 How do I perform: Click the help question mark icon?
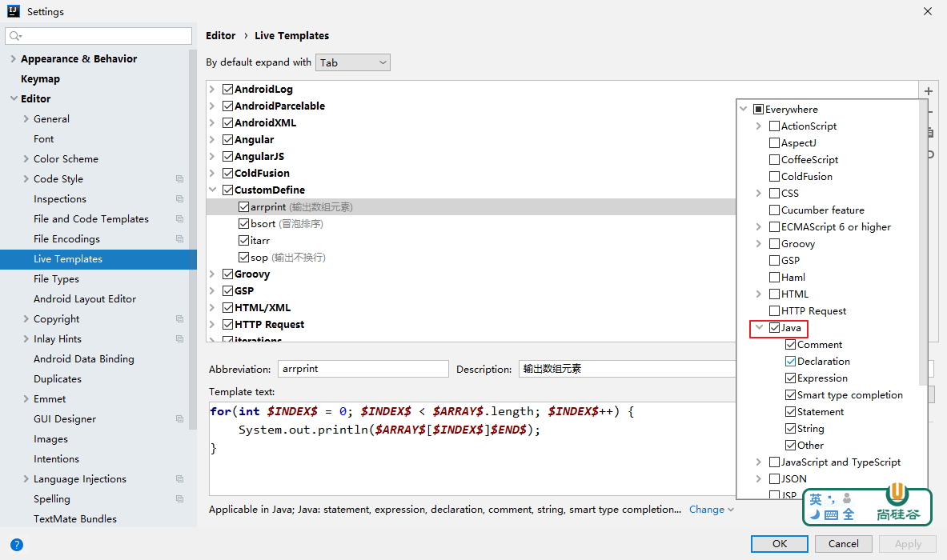pyautogui.click(x=16, y=545)
